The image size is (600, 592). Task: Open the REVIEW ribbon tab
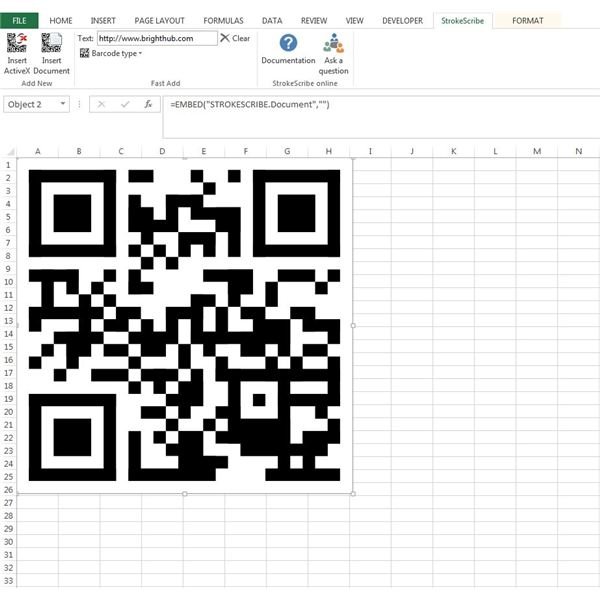point(314,21)
